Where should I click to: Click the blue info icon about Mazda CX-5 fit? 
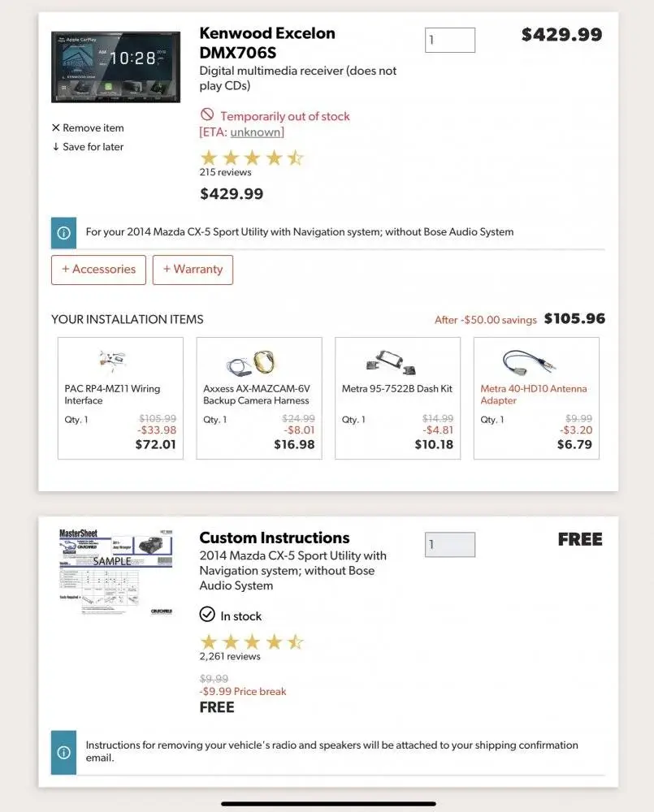coord(63,232)
